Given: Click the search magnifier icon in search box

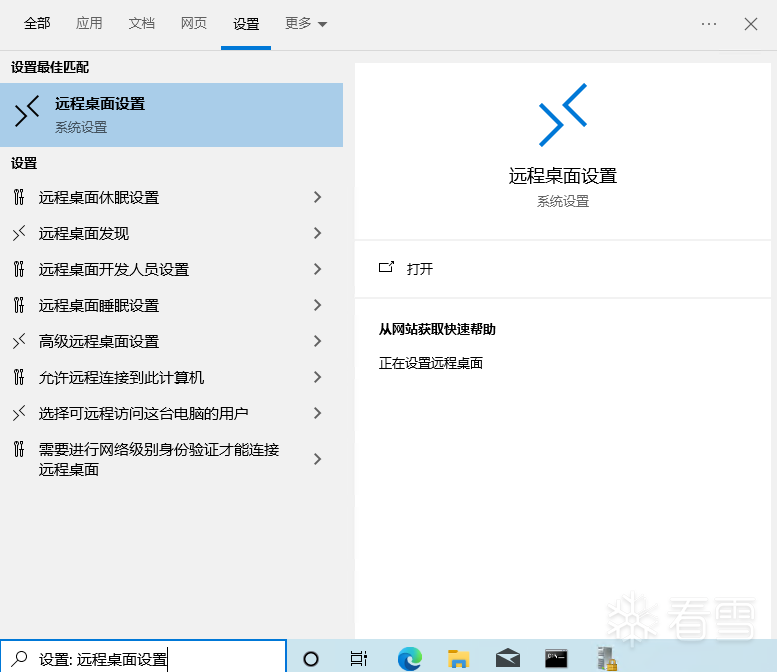Looking at the screenshot, I should click(19, 659).
